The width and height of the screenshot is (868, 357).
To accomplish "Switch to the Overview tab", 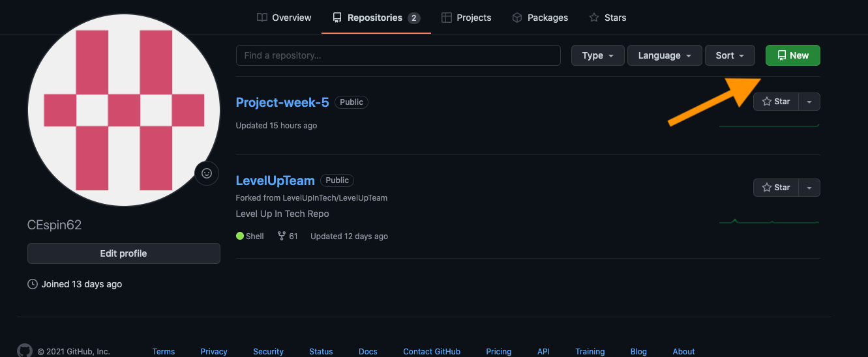I will 284,18.
